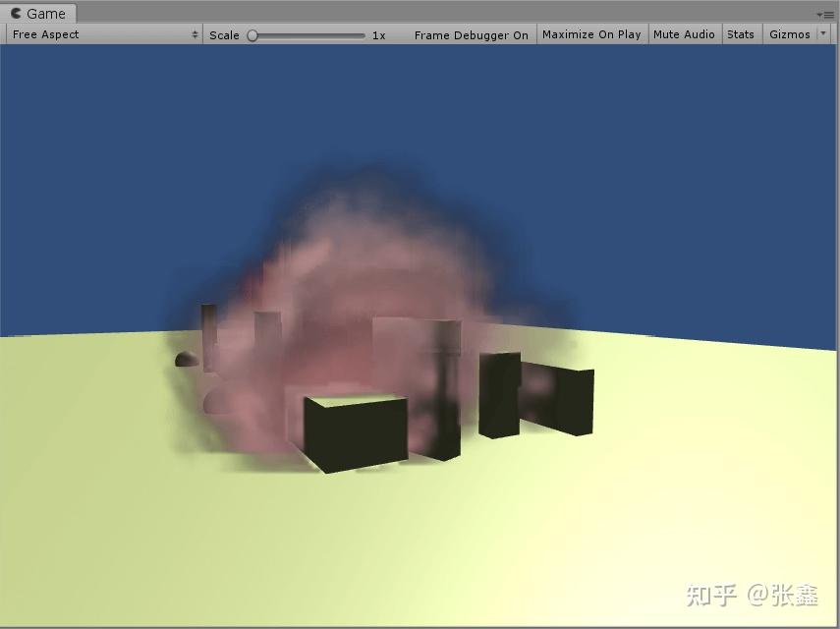The image size is (840, 629).
Task: Toggle Maximize On Play
Action: pyautogui.click(x=590, y=34)
